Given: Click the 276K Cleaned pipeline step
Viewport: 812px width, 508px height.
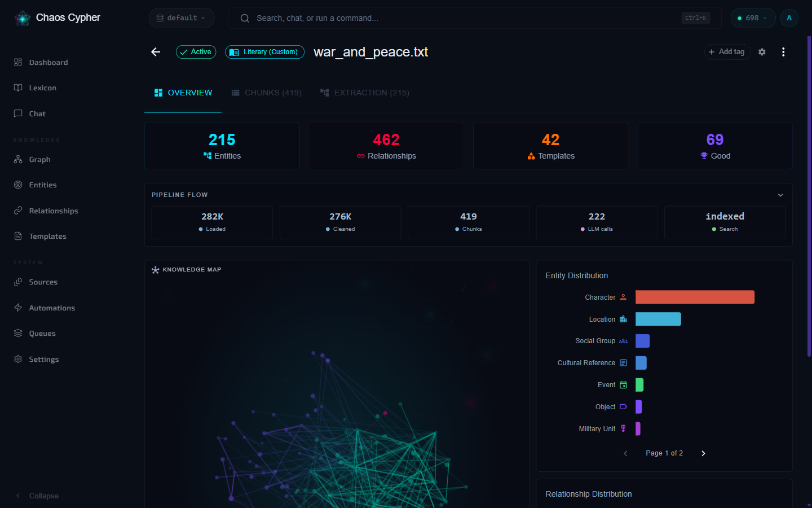Looking at the screenshot, I should pyautogui.click(x=341, y=222).
